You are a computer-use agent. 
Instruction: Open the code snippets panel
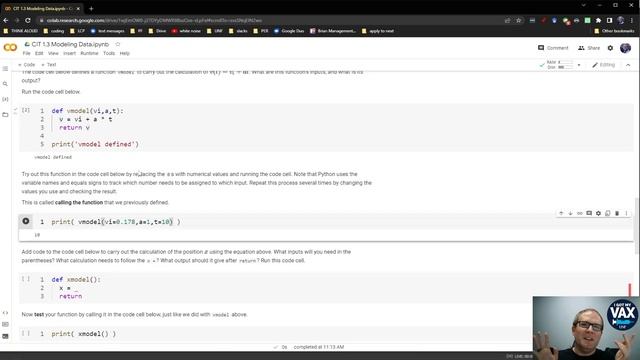click(x=5, y=313)
